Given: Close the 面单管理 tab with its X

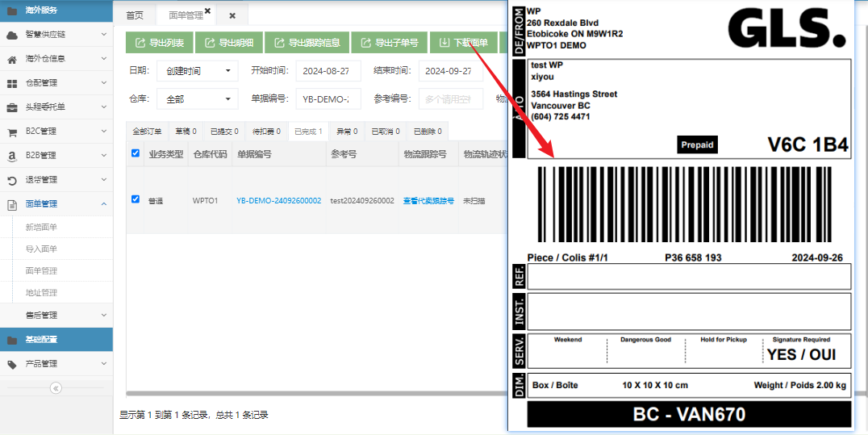Looking at the screenshot, I should tap(207, 10).
